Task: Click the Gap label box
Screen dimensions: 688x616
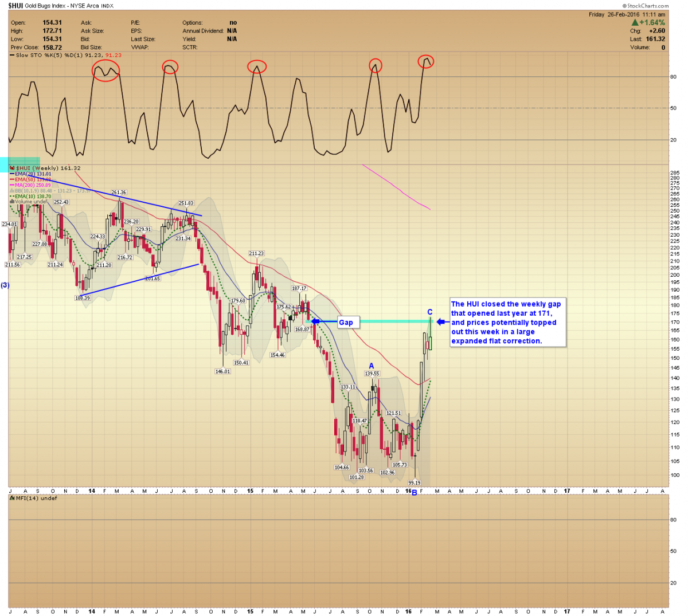Action: point(347,323)
